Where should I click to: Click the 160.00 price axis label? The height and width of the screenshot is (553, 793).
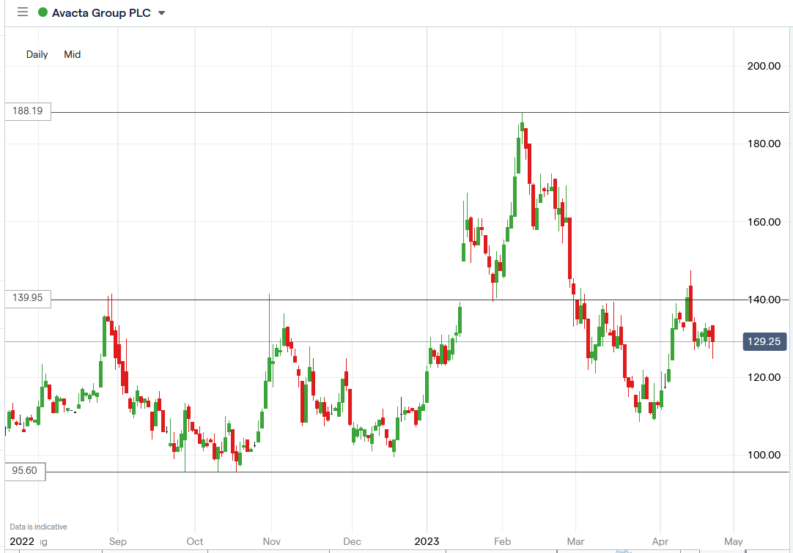click(x=762, y=222)
